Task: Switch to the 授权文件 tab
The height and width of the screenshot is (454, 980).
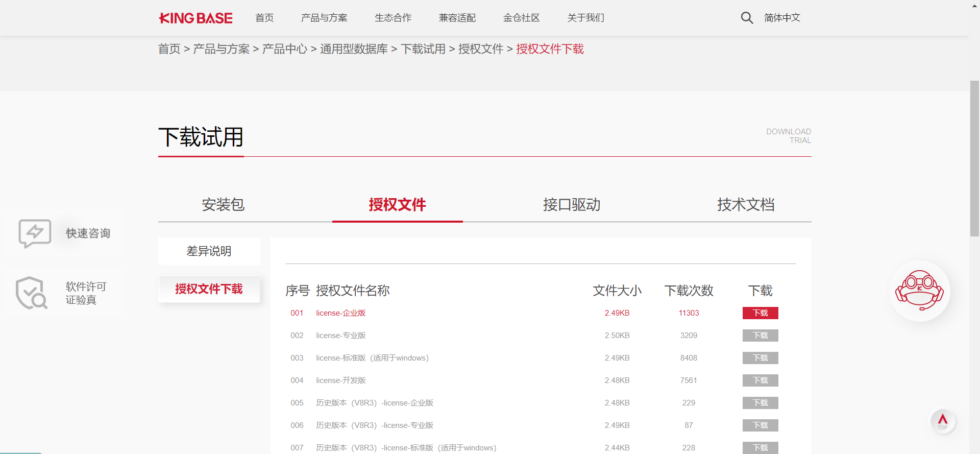Action: (x=398, y=205)
